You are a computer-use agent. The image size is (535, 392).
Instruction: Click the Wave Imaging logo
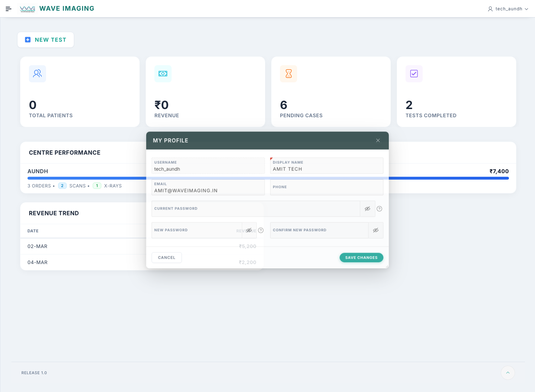tap(27, 9)
